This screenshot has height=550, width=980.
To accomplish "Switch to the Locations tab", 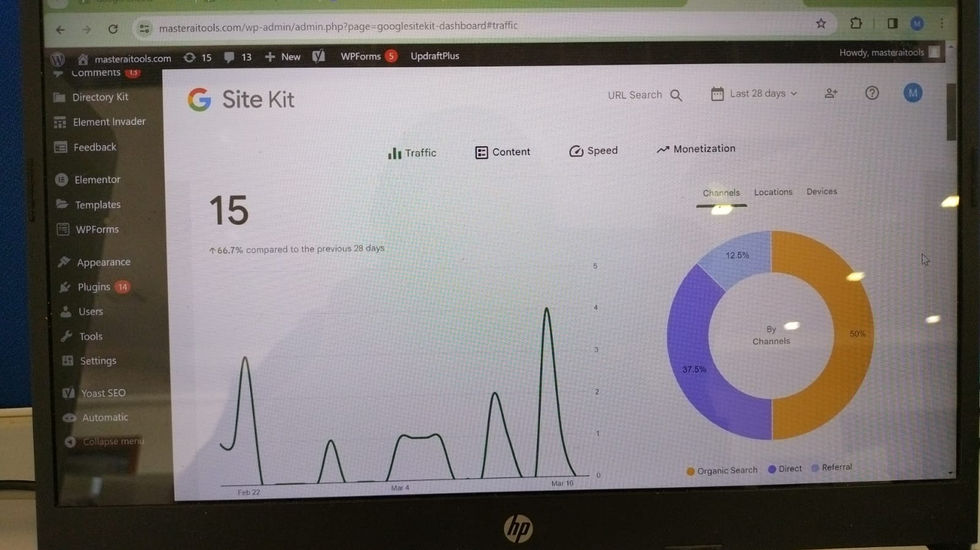I will click(x=772, y=192).
